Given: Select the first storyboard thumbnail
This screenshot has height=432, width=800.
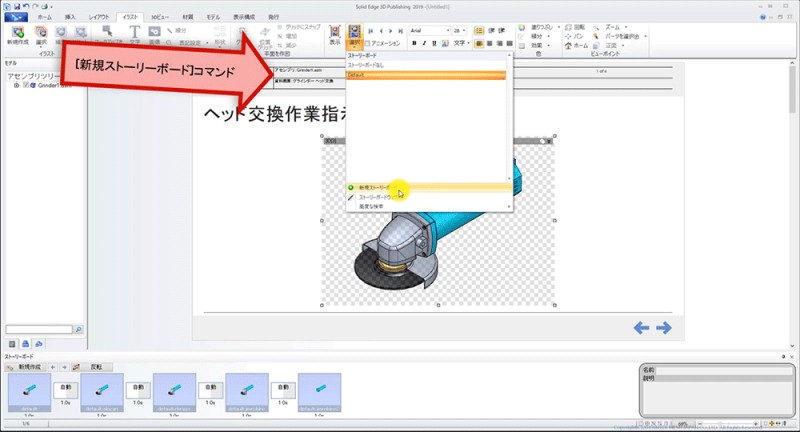Looking at the screenshot, I should click(28, 391).
